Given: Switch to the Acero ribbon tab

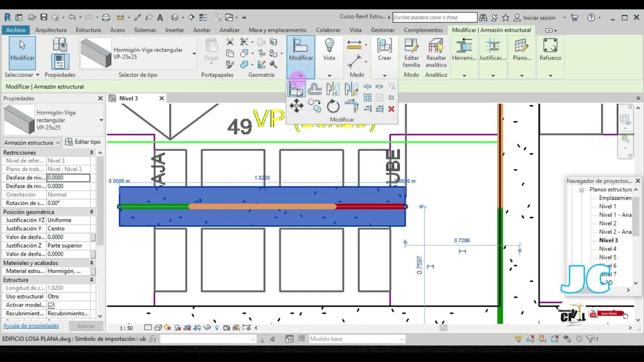Looking at the screenshot, I should point(117,30).
